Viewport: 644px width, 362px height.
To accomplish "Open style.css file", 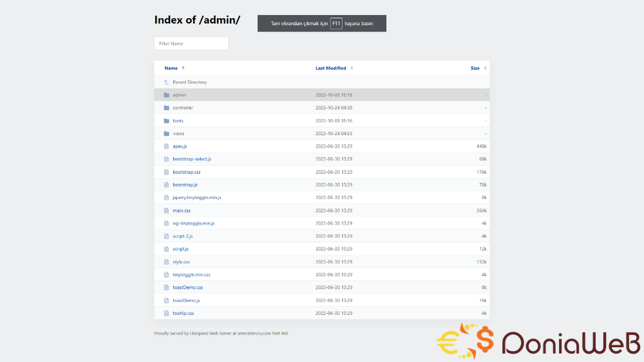I will coord(181,262).
